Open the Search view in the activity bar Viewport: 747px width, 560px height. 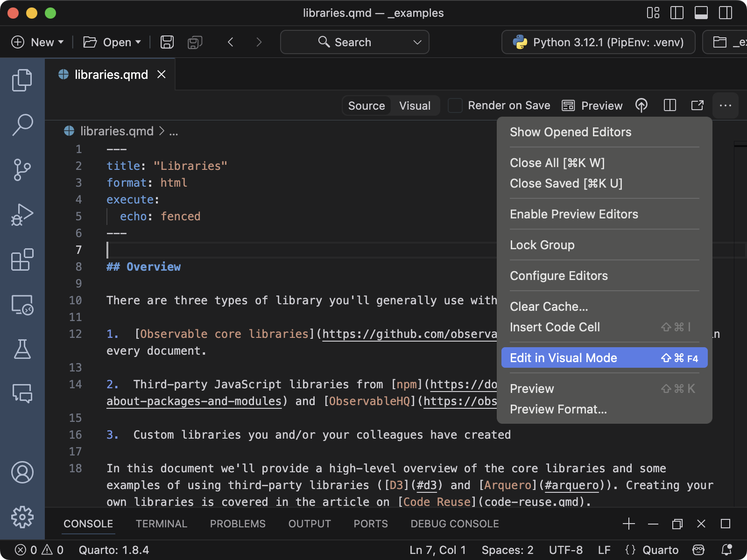pos(22,125)
